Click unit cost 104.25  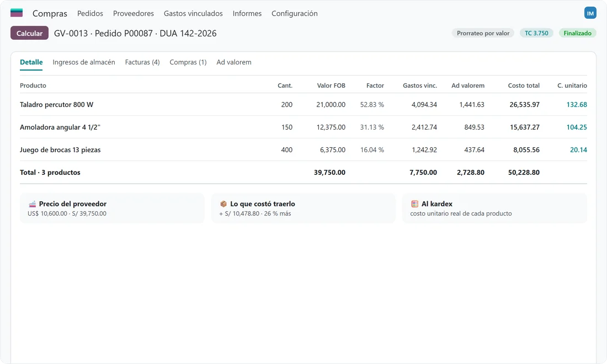(577, 127)
